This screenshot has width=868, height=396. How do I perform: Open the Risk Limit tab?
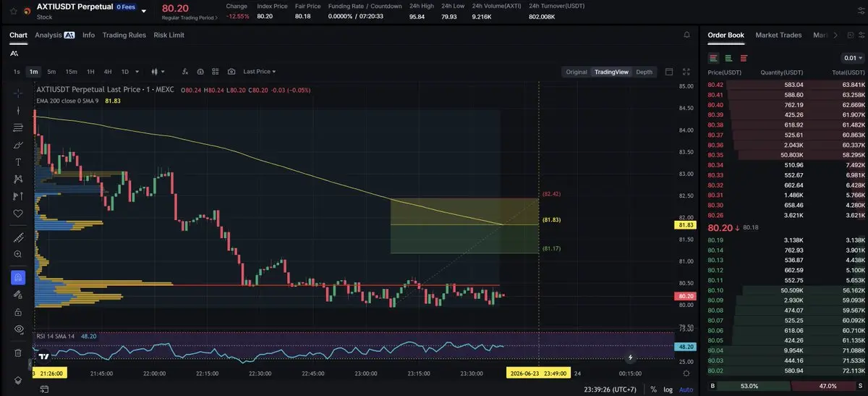(169, 35)
